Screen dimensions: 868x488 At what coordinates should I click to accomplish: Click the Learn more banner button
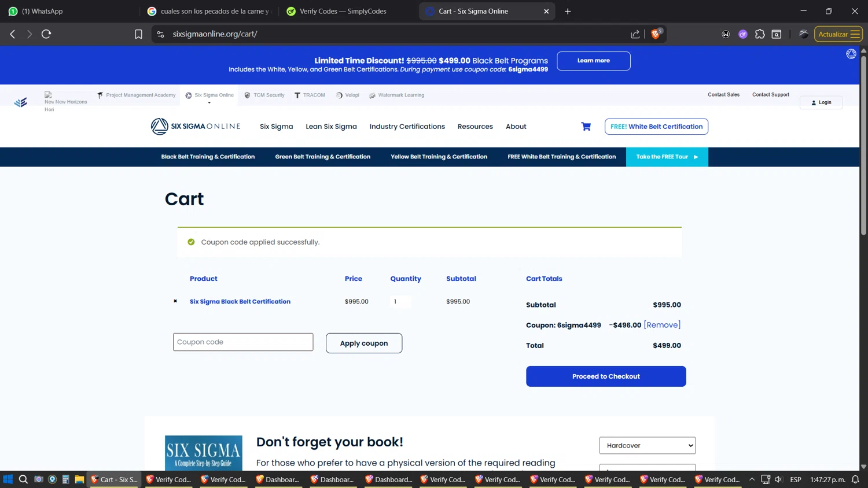594,61
